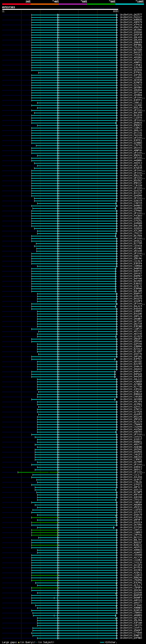Viewport: 146px width, 644px height.
Task: Select label UniRef100_A8QBP6
Action: coord(131,615)
